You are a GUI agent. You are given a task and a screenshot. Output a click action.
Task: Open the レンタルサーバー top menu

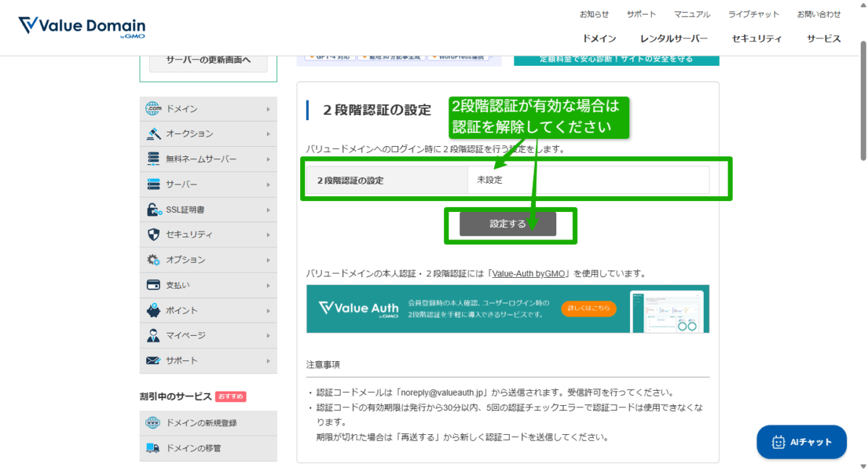673,38
